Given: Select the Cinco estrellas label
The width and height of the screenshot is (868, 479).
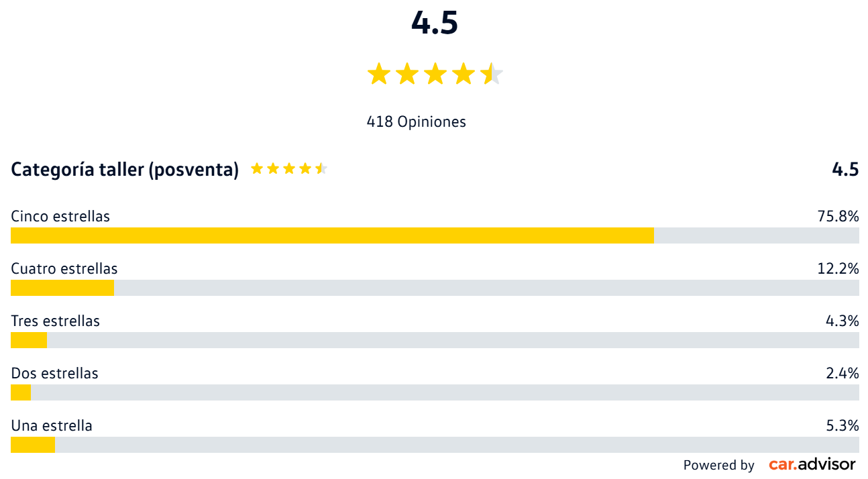Looking at the screenshot, I should pyautogui.click(x=60, y=217).
